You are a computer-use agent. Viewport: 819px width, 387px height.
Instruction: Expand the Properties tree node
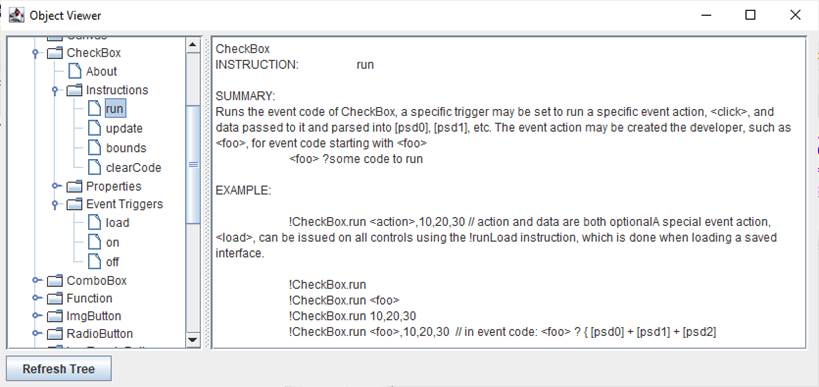[55, 186]
